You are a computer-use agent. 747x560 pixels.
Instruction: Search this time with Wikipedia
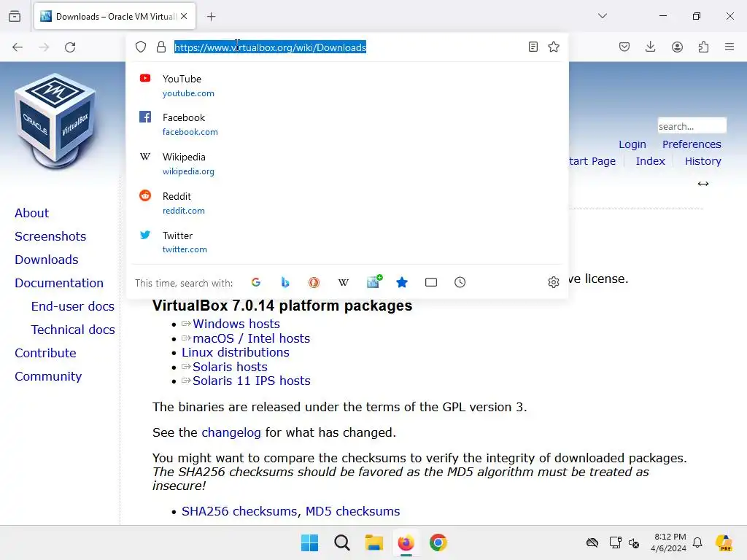coord(344,282)
